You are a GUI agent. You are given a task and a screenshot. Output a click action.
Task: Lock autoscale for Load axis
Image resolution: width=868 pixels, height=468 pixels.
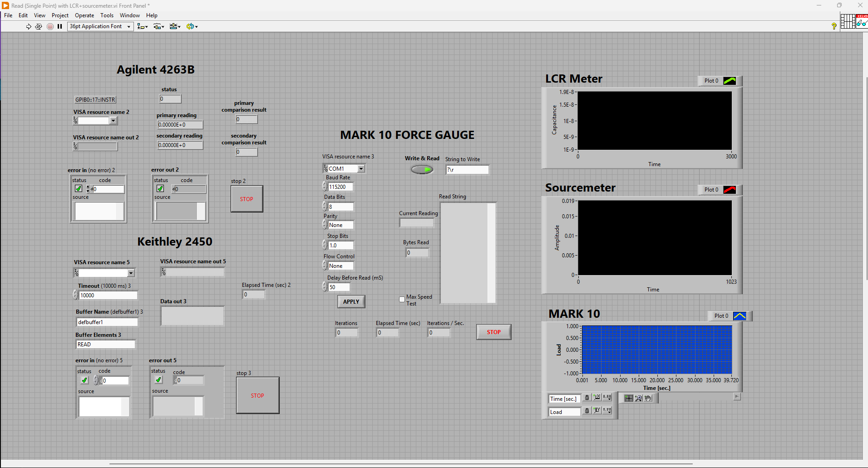587,410
